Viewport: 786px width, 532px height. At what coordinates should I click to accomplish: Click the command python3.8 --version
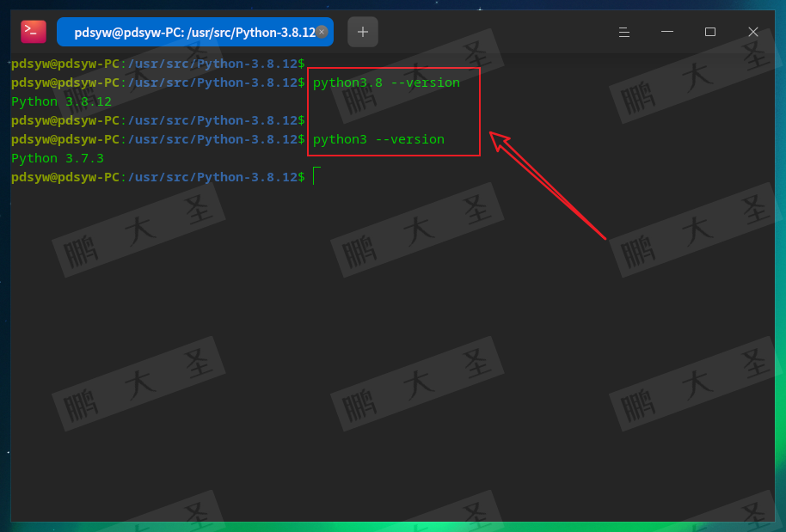[386, 82]
